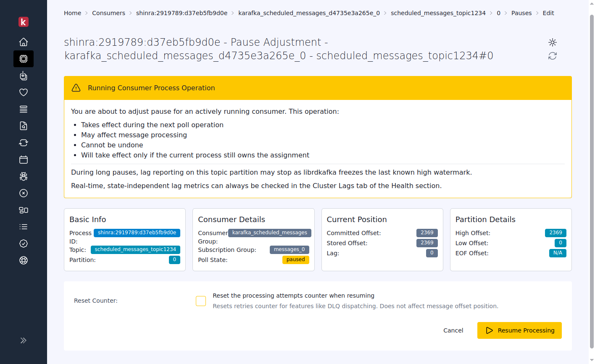Open the Health section via the heart icon
This screenshot has width=595, height=364.
(24, 92)
